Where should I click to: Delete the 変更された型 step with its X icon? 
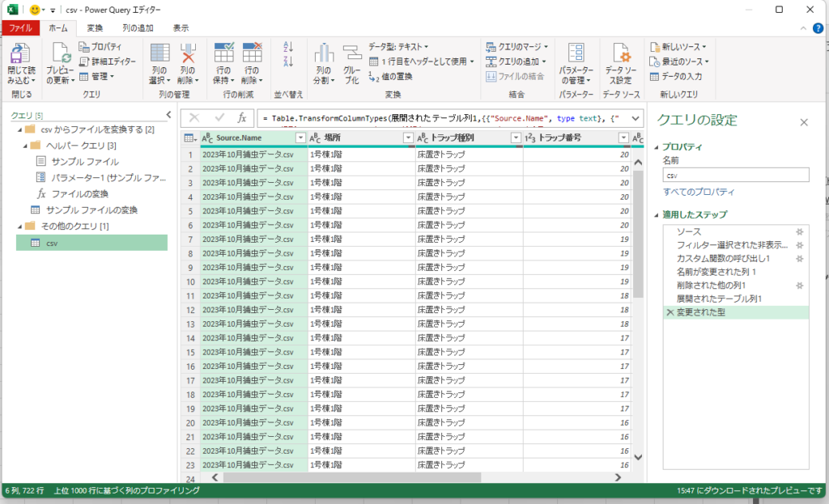pyautogui.click(x=669, y=313)
